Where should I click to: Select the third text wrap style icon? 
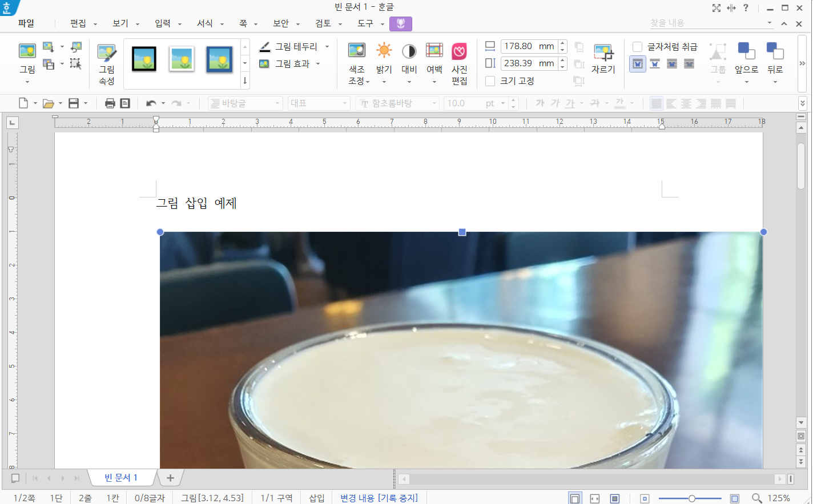(x=672, y=64)
